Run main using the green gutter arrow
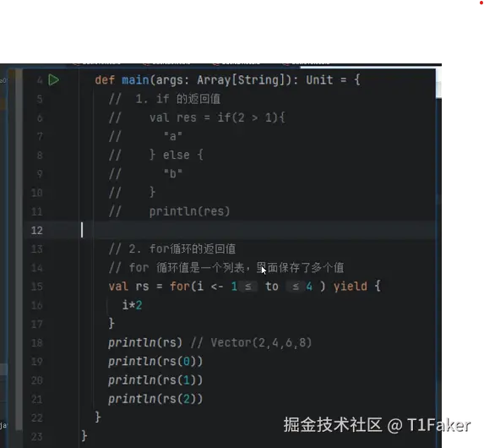Image resolution: width=484 pixels, height=448 pixels. [54, 80]
